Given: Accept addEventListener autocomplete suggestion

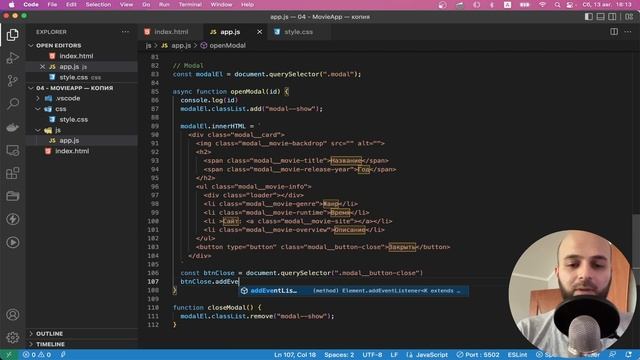Looking at the screenshot, I should (353, 291).
